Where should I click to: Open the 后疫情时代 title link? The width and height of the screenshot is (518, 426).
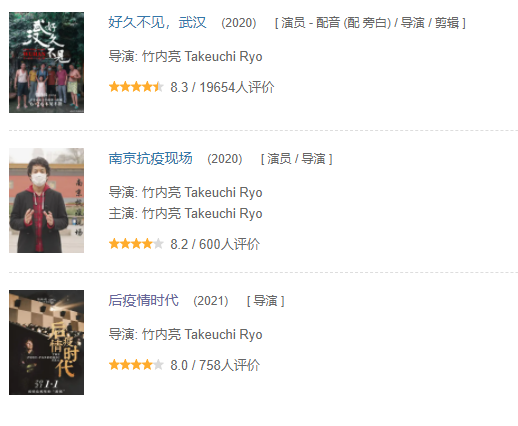point(143,300)
